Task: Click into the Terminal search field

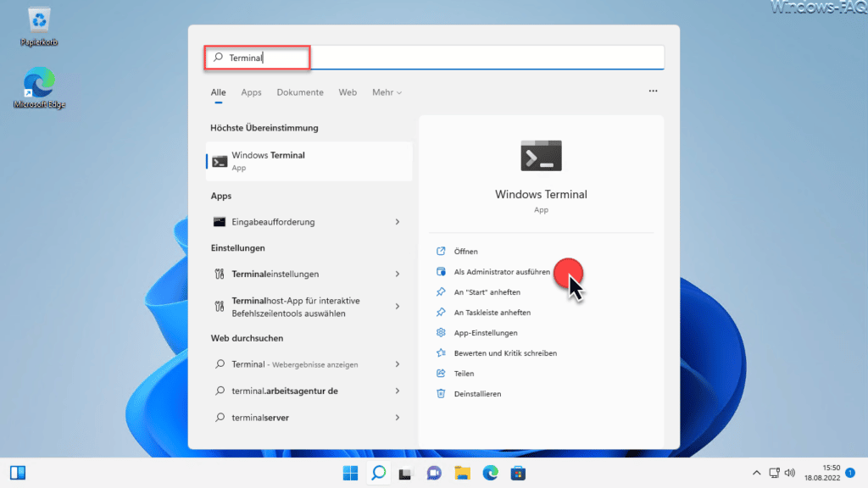Action: click(x=434, y=58)
